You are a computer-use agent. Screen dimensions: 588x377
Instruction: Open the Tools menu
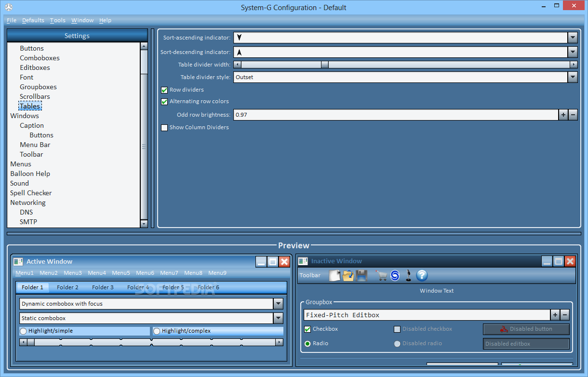(58, 20)
